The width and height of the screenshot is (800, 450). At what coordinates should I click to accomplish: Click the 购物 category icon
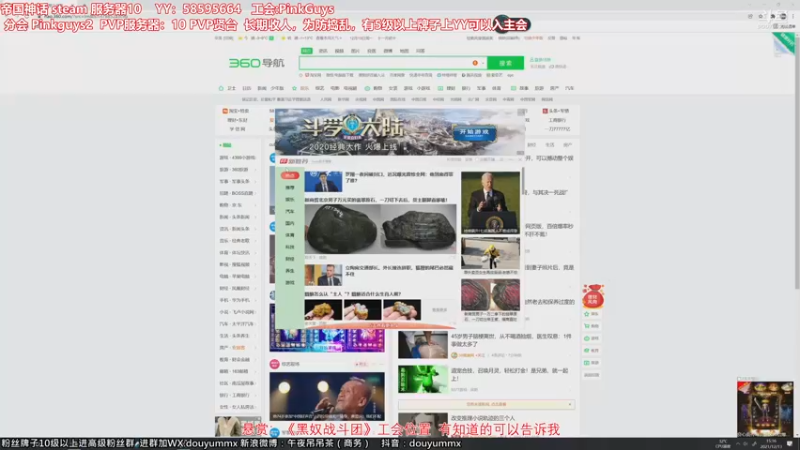click(x=367, y=88)
